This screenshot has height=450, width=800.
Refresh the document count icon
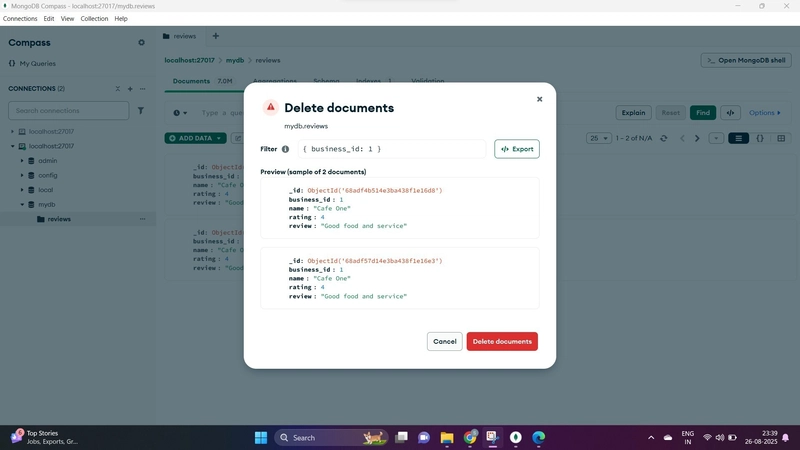663,138
